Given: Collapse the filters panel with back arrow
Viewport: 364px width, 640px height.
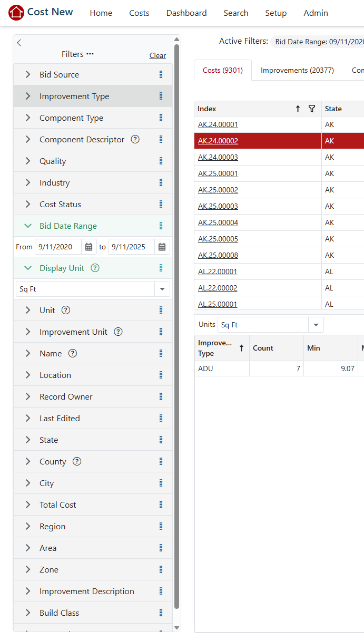Looking at the screenshot, I should point(19,43).
